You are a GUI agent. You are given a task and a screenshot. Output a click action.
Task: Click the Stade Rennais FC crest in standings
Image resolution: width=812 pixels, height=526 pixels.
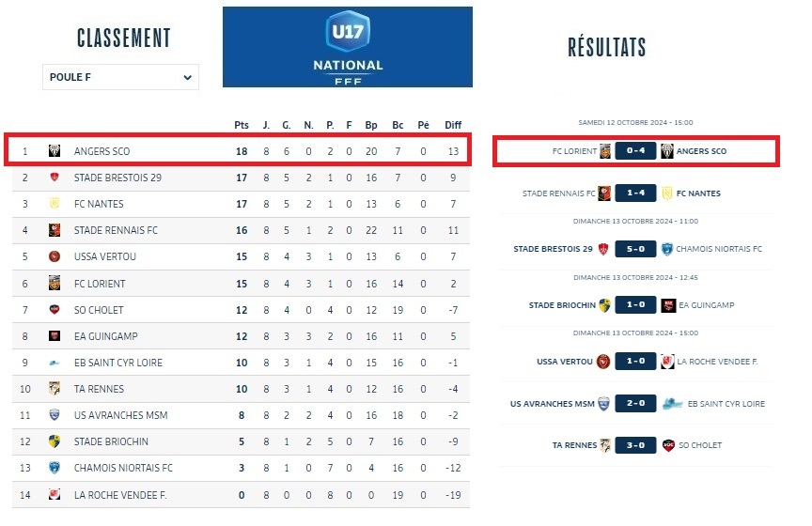pos(55,230)
